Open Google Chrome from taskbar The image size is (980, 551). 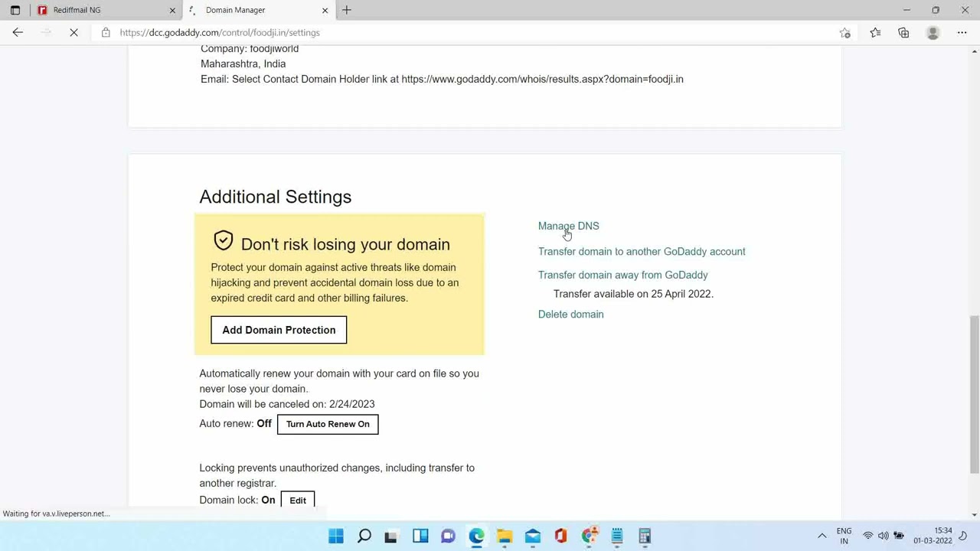(x=589, y=536)
